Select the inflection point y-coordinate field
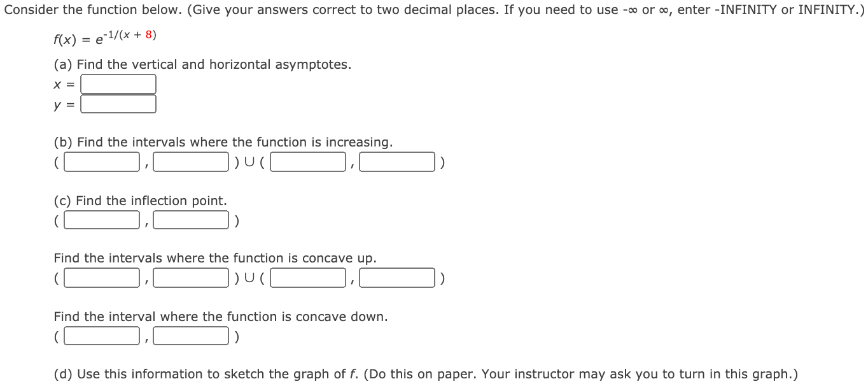 tap(191, 220)
